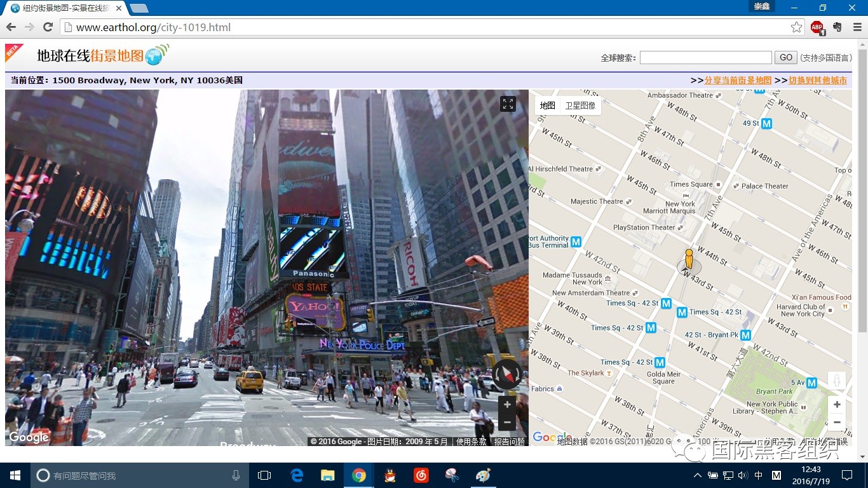Viewport: 868px width, 488px height.
Task: Zoom out on the map panel
Action: pos(837,422)
